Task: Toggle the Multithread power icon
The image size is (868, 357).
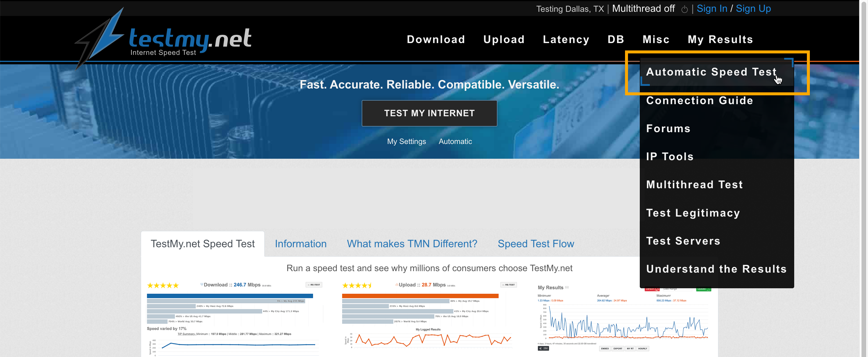Action: pyautogui.click(x=684, y=9)
